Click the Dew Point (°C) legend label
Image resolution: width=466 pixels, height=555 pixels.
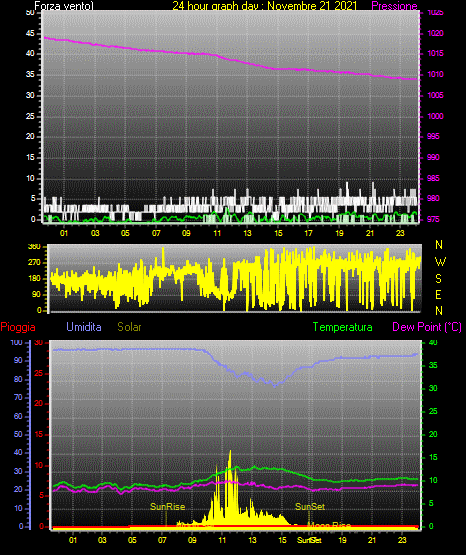coord(427,327)
